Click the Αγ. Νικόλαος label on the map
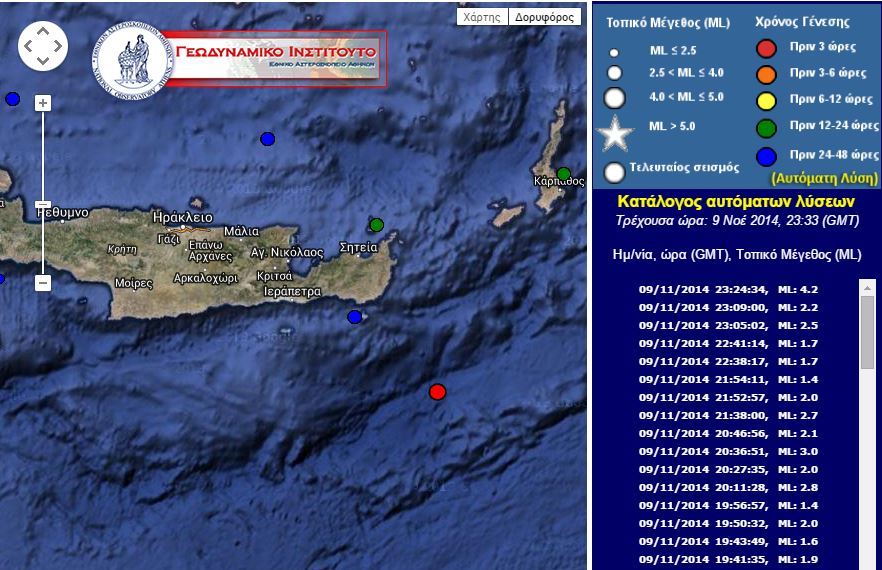Viewport: 882px width, 570px height. (287, 253)
